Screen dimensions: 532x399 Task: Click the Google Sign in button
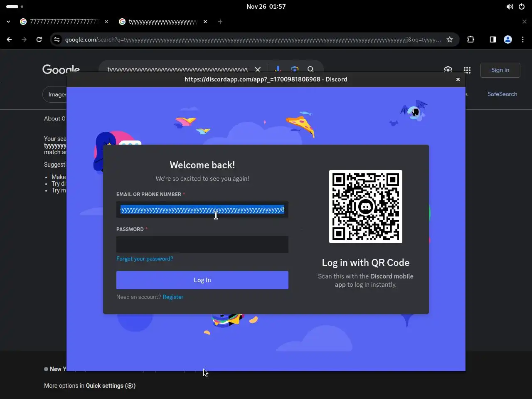point(500,70)
